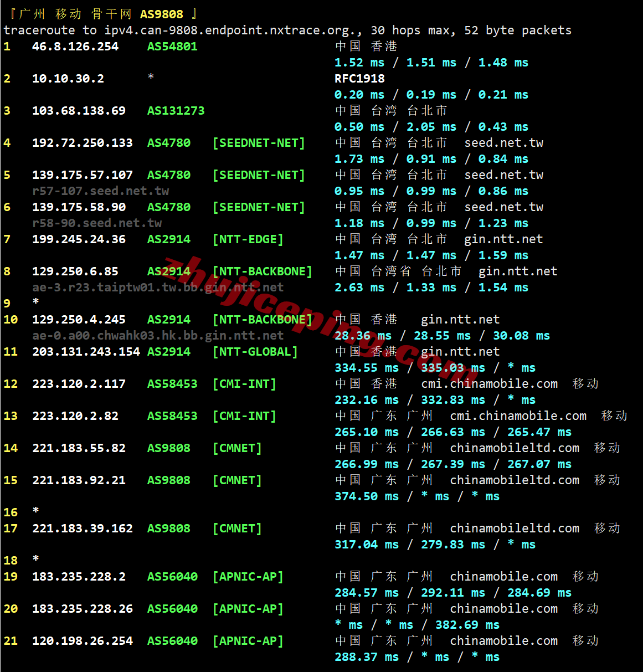This screenshot has height=672, width=643.
Task: Select IP address 192.72.250.133
Action: tap(83, 143)
